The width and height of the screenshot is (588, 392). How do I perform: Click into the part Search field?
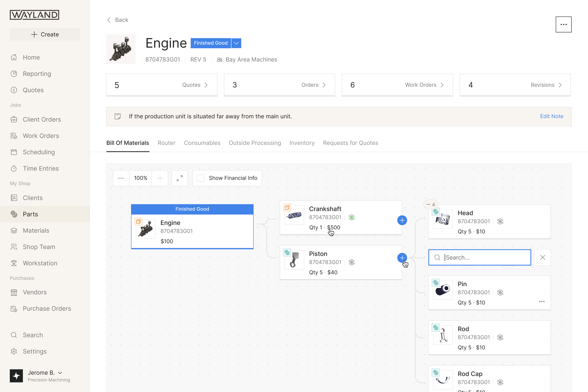tap(484, 257)
